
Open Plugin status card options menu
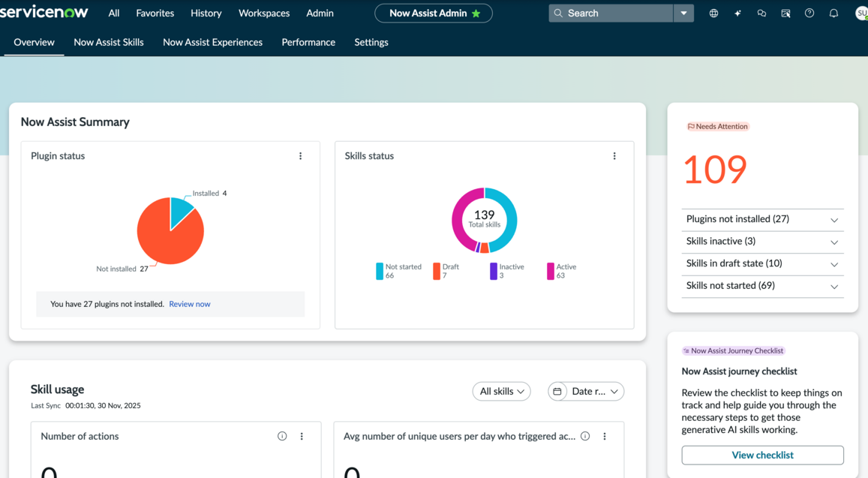point(301,156)
